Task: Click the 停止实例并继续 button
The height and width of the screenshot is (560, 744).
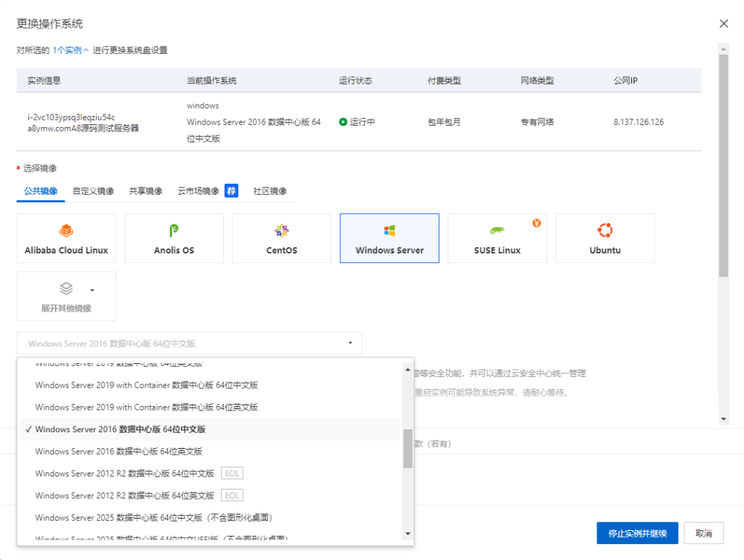Action: pos(637,533)
